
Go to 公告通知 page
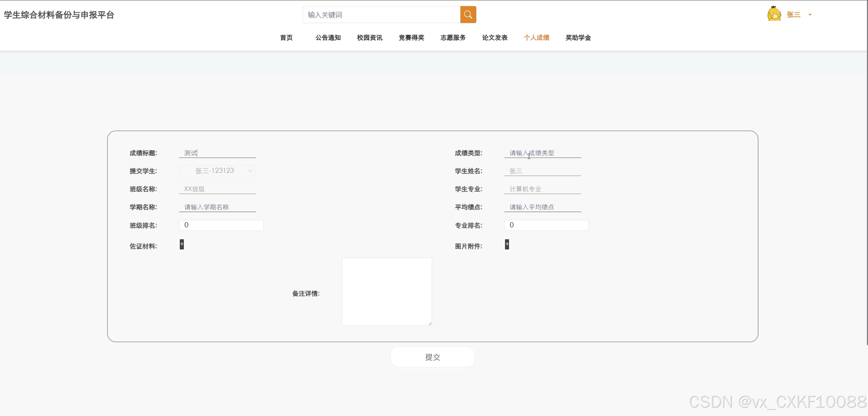pos(328,37)
